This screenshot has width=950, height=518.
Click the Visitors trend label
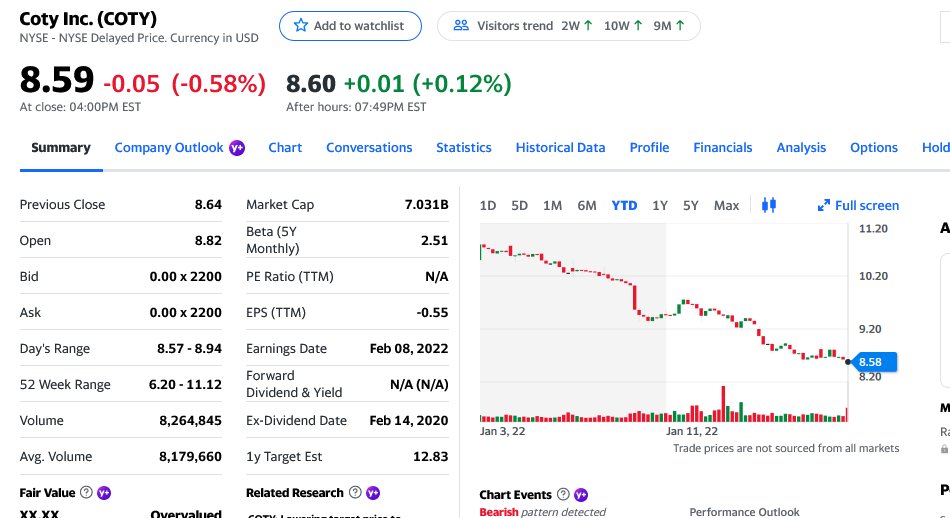pos(515,25)
